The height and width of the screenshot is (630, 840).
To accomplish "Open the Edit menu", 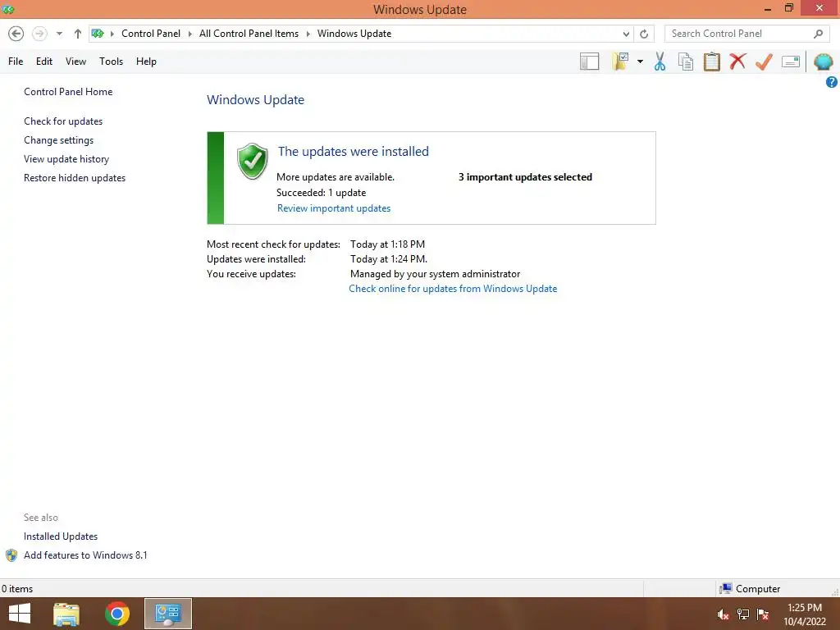I will point(44,62).
